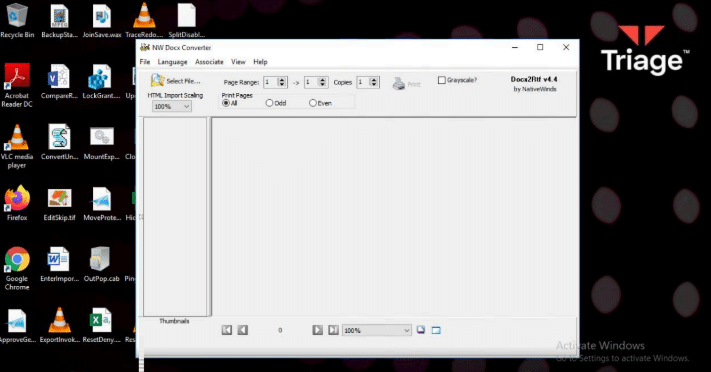Select the BackupSta... desktop file
This screenshot has width=711, height=372.
[x=59, y=20]
